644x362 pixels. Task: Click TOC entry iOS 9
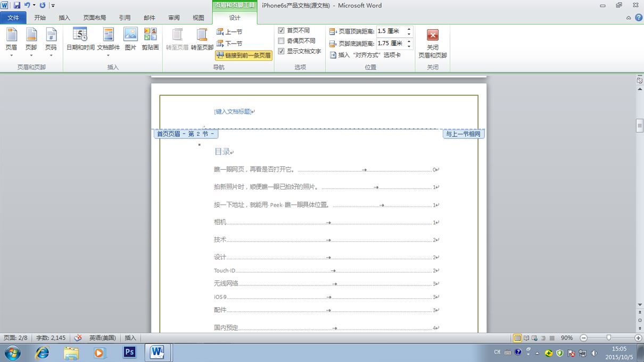coord(220,297)
